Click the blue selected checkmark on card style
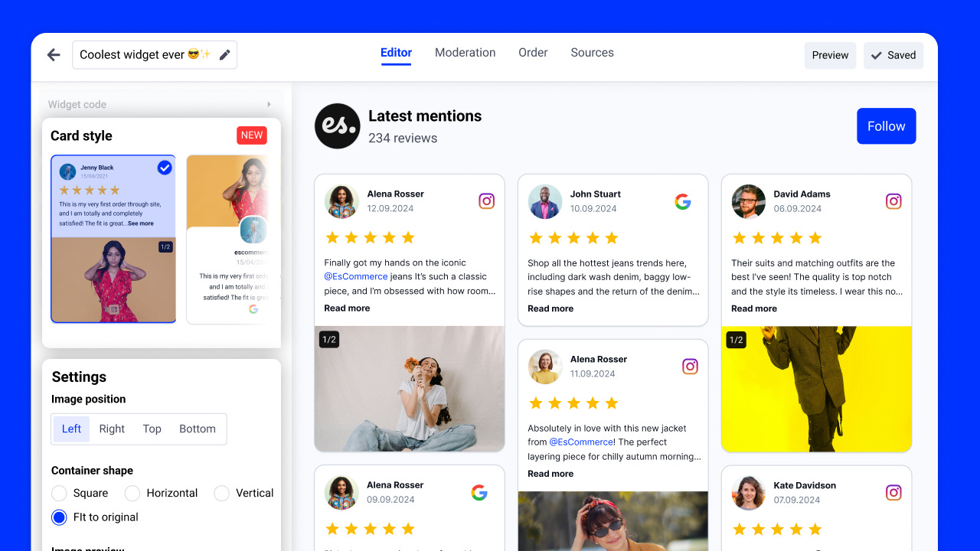The image size is (980, 551). click(165, 168)
